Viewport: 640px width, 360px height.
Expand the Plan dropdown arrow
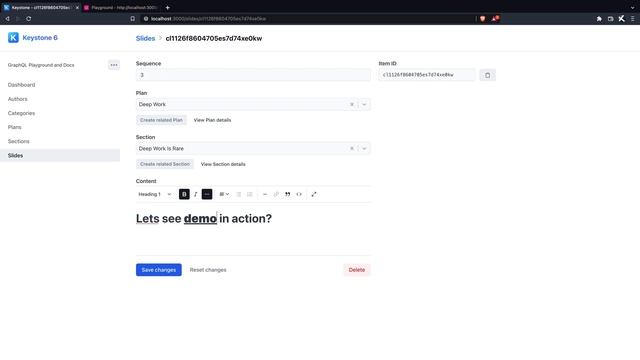pos(364,104)
